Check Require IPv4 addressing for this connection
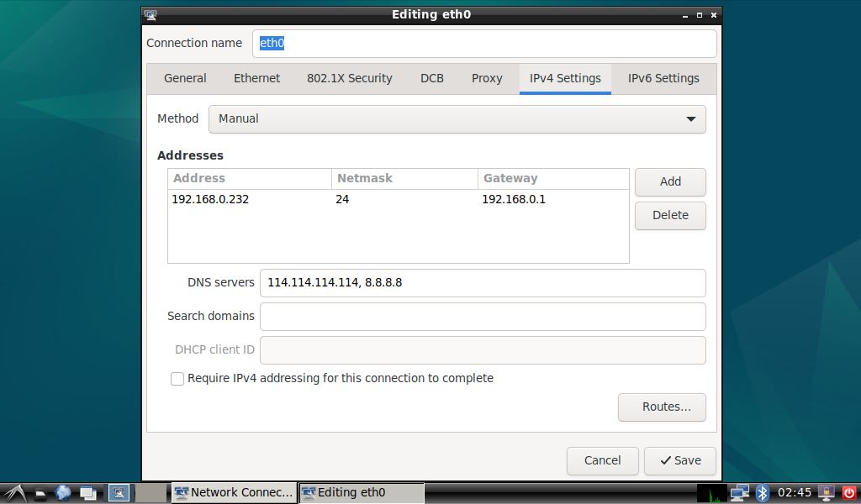The image size is (861, 504). [x=177, y=378]
